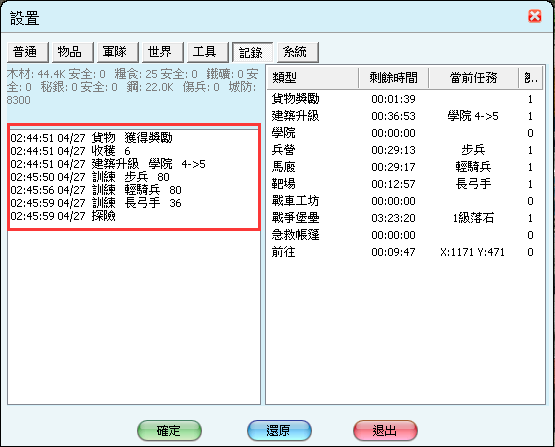Viewport: 555px width, 447px height.
Task: Select the 貨物獎勵 row in the task list
Action: click(x=405, y=99)
